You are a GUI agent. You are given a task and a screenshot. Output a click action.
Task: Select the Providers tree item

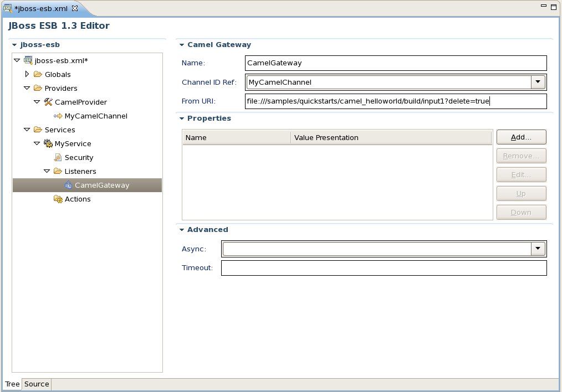61,89
